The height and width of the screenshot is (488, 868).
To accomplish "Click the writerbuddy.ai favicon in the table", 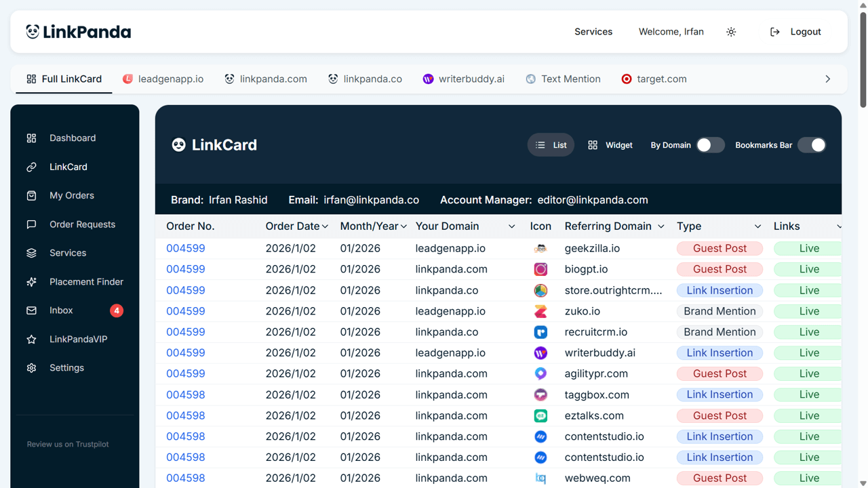I will point(540,352).
